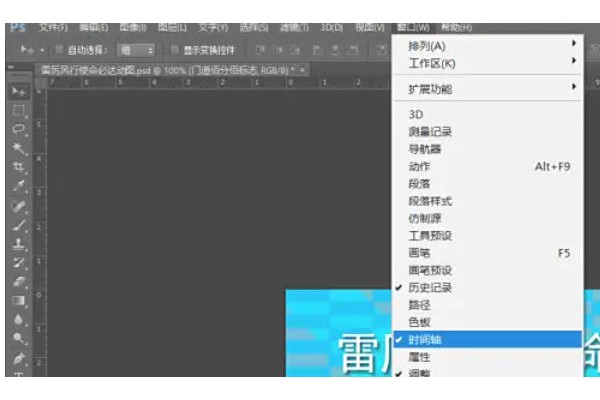Select the Lasso tool
This screenshot has width=600, height=400.
pyautogui.click(x=18, y=129)
